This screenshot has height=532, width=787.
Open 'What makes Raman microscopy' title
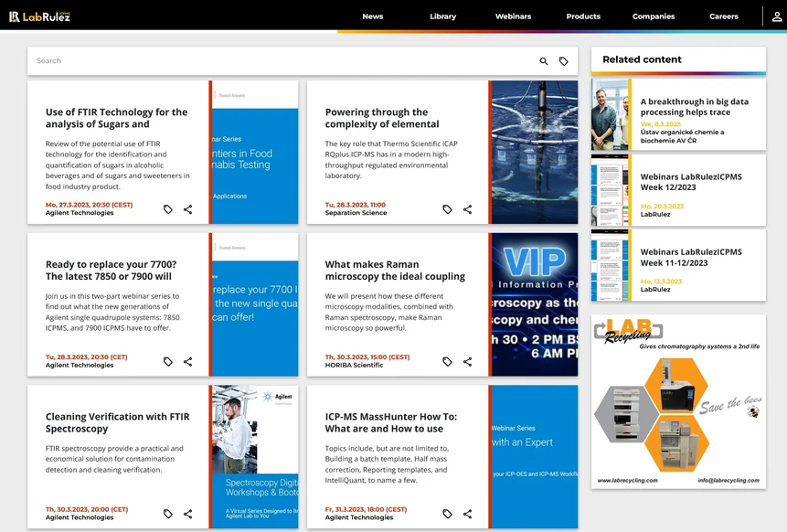(395, 270)
